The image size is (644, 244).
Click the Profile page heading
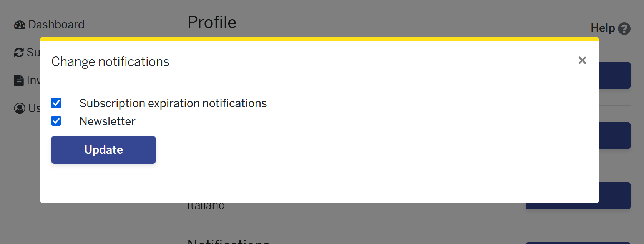pos(212,22)
